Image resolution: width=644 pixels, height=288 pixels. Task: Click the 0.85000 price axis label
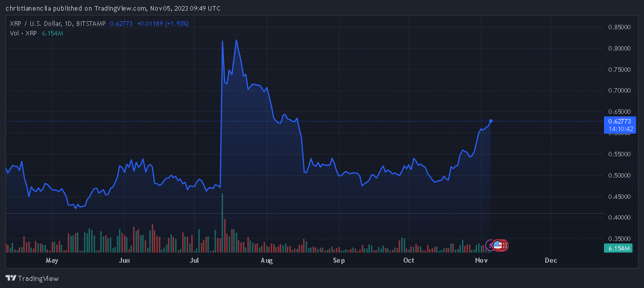pos(620,27)
